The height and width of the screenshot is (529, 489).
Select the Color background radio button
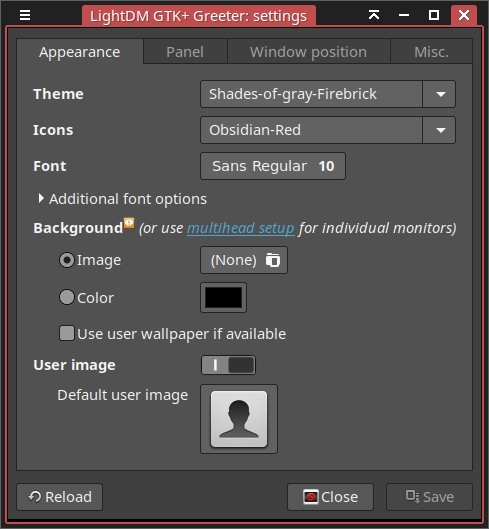[x=66, y=297]
